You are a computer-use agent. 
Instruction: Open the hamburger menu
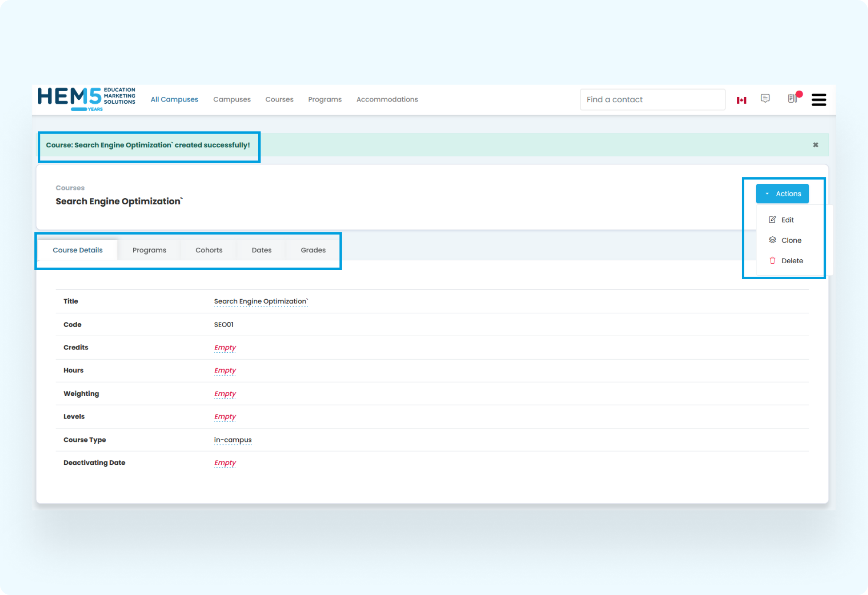tap(819, 100)
